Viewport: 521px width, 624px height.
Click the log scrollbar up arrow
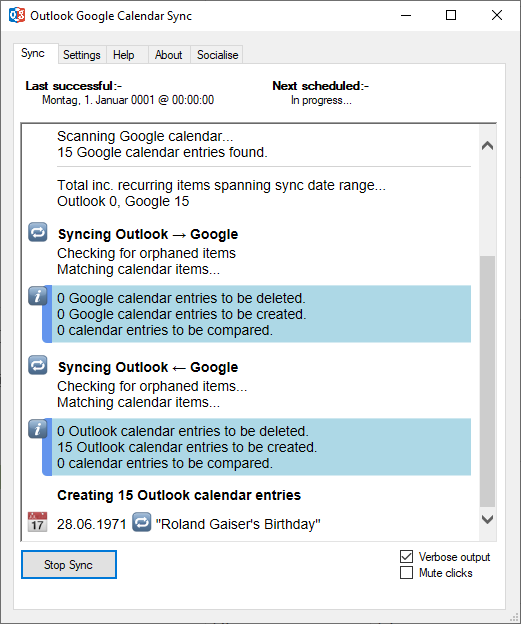click(488, 146)
